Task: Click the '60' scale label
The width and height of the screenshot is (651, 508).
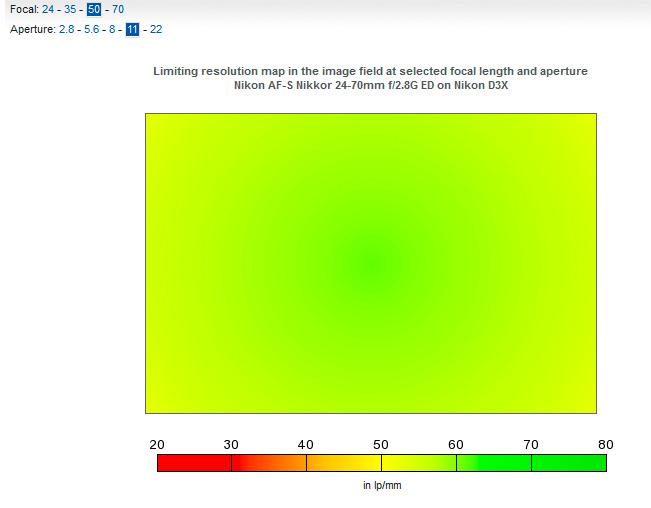Action: (x=456, y=444)
